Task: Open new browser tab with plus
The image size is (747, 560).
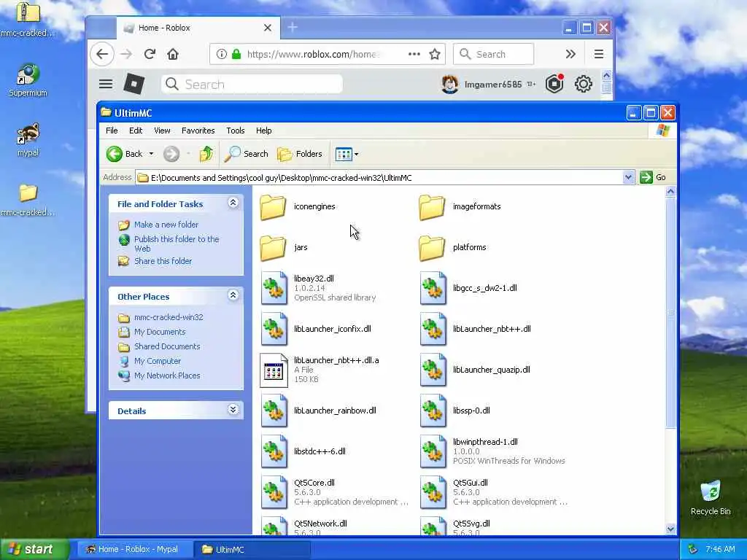Action: [x=293, y=28]
